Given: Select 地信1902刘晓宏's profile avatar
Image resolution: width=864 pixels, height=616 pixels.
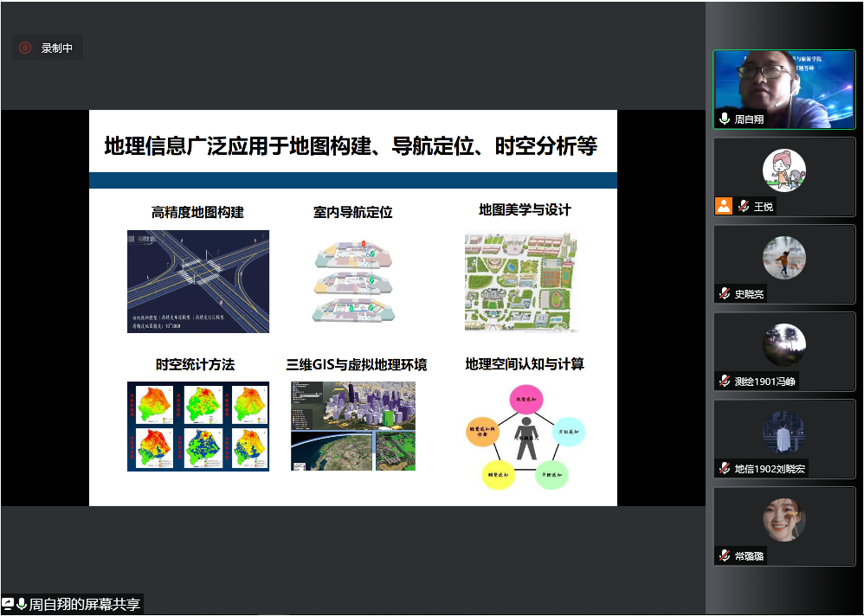Looking at the screenshot, I should (784, 432).
